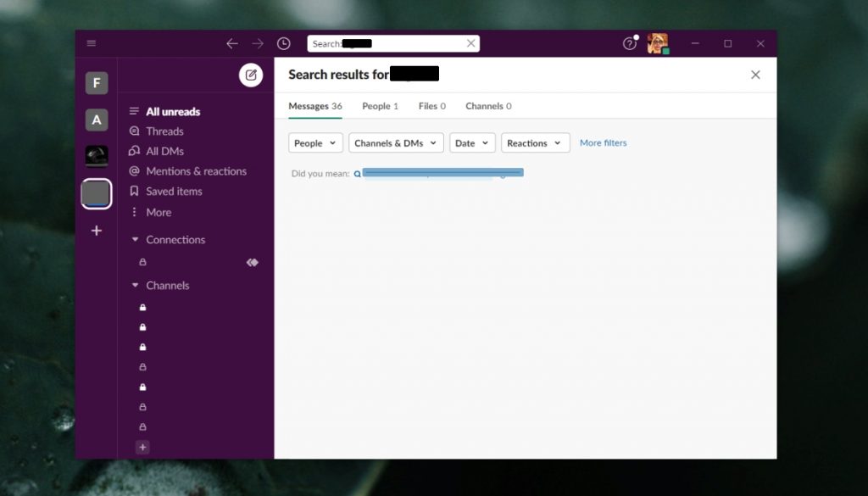This screenshot has width=868, height=496.
Task: Open the Reactions filter dropdown
Action: click(534, 142)
